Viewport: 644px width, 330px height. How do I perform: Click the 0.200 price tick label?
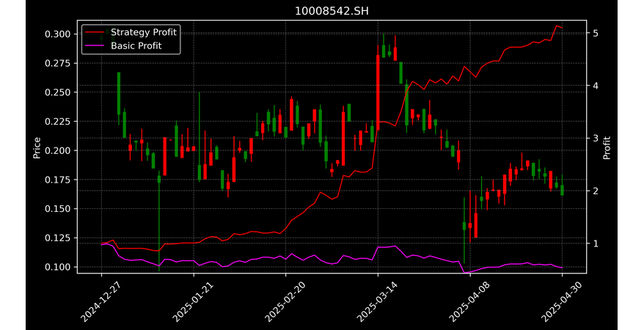58,150
